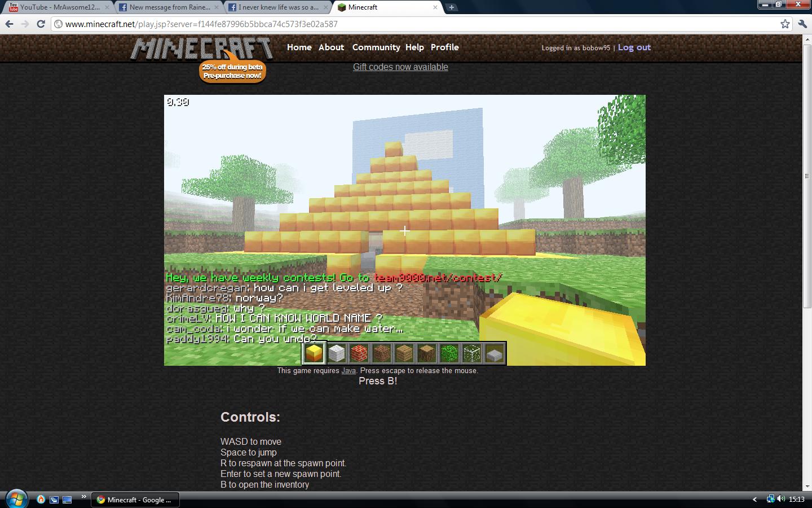The height and width of the screenshot is (508, 812).
Task: Click the Show desktop quick launch icon
Action: point(67,500)
